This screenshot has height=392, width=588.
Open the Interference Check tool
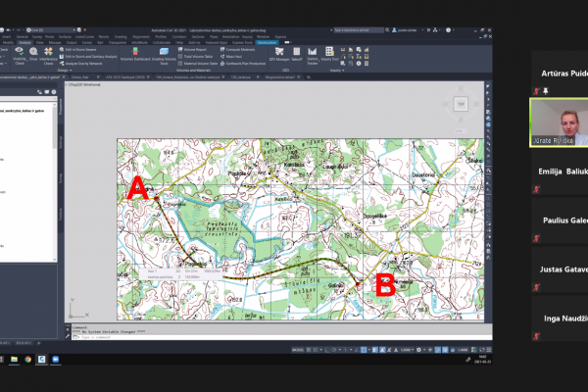(x=48, y=56)
